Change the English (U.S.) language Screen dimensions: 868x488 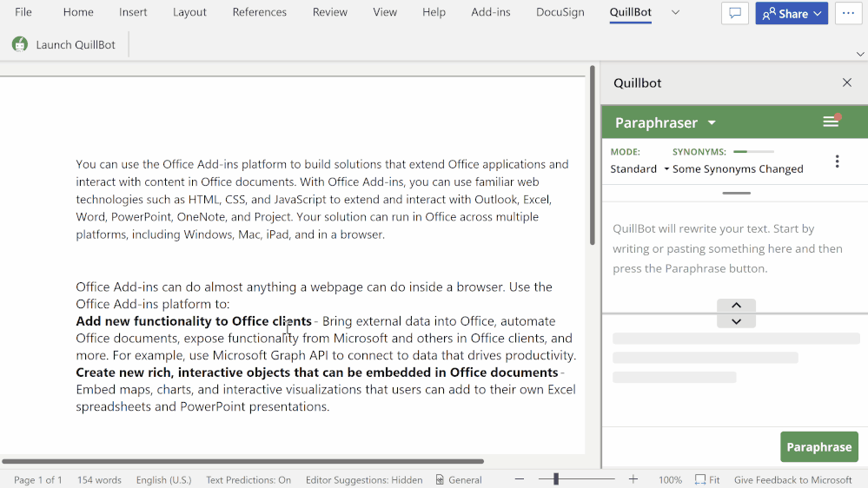(164, 479)
